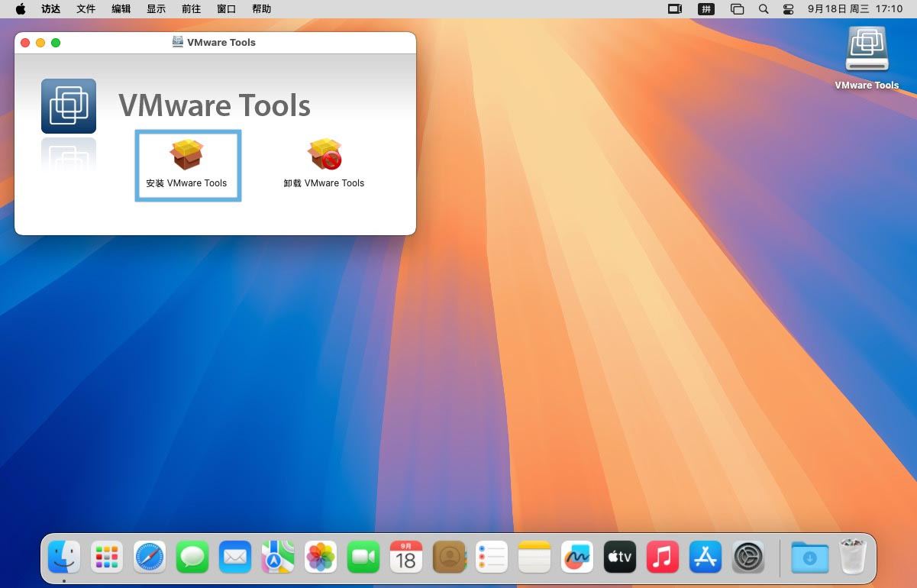Image resolution: width=917 pixels, height=588 pixels.
Task: Open System Settings from the Dock
Action: pyautogui.click(x=748, y=557)
